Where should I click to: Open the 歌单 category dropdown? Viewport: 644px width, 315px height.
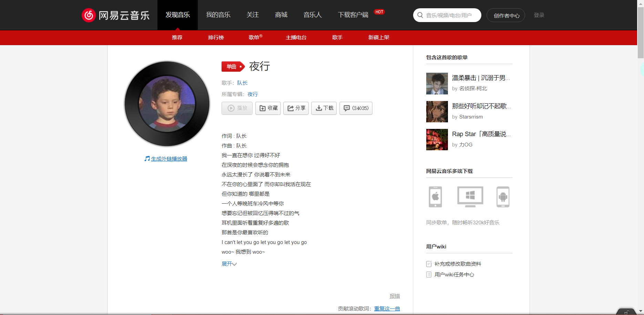(x=255, y=38)
